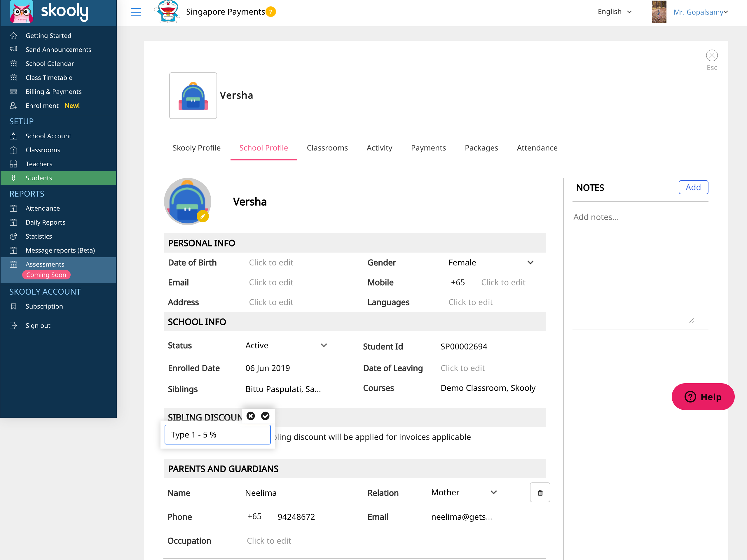The width and height of the screenshot is (747, 560).
Task: Click the Attendance reports sidebar icon
Action: (x=14, y=208)
